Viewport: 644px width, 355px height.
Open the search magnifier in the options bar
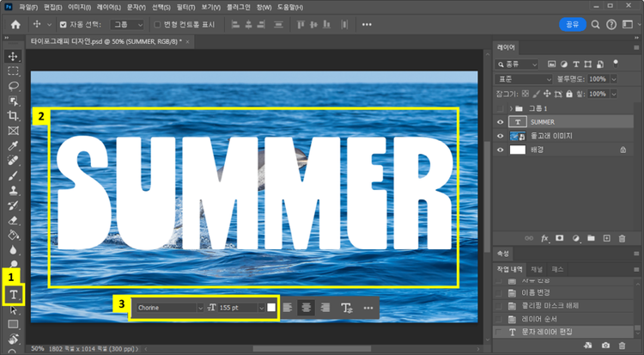[595, 25]
